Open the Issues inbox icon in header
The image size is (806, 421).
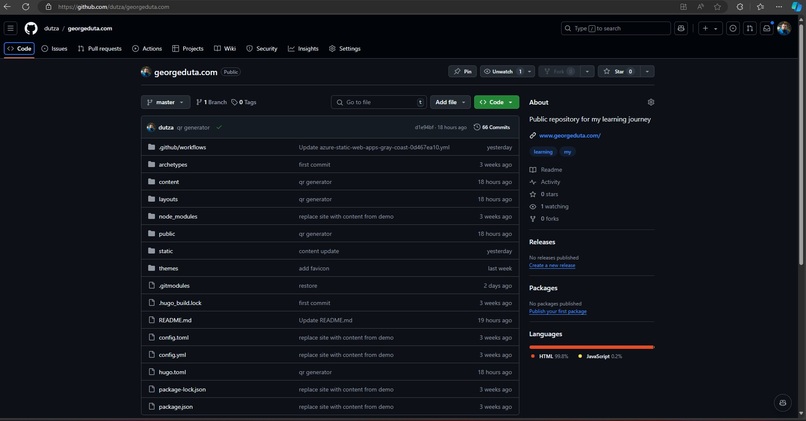click(x=733, y=28)
